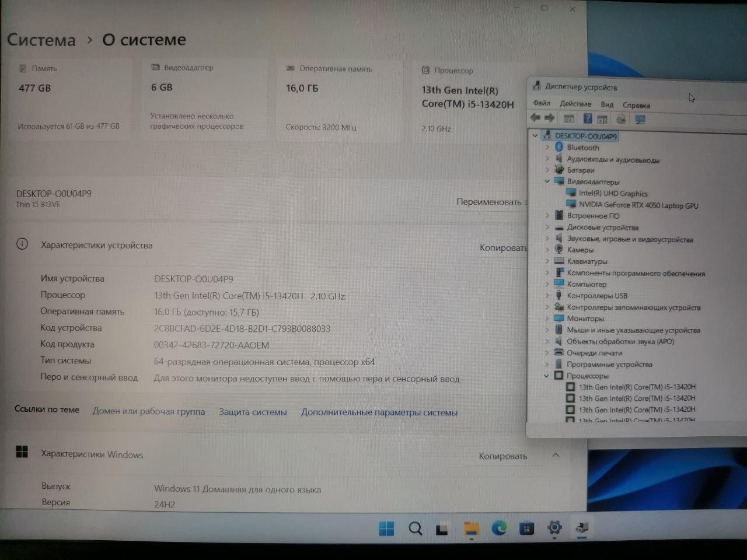This screenshot has width=747, height=560.
Task: Open Домен или рабочая группа link
Action: coord(149,411)
